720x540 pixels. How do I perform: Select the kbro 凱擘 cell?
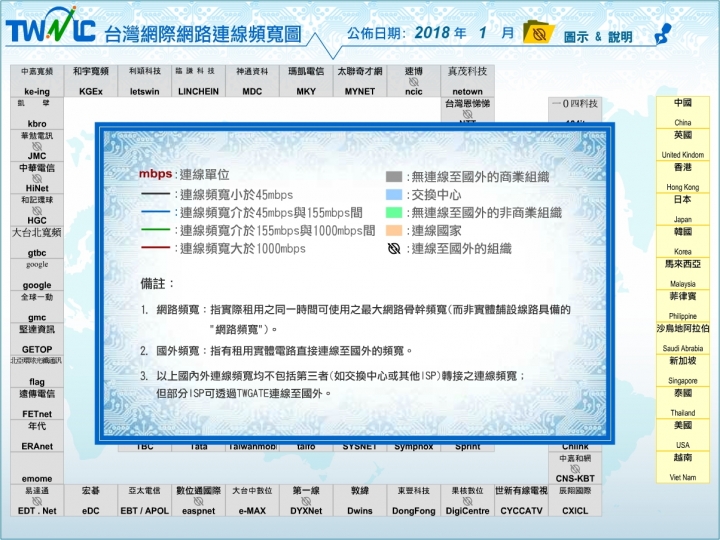(37, 113)
